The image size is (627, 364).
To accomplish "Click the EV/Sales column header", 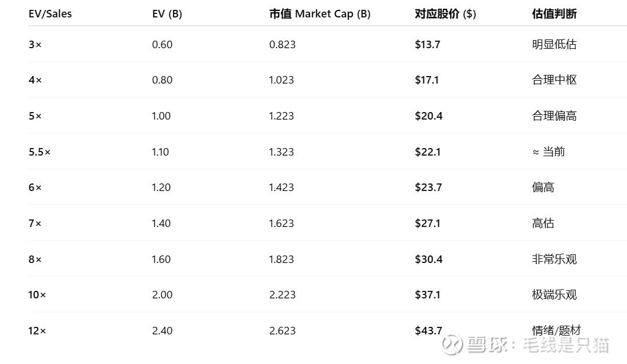I will point(50,13).
